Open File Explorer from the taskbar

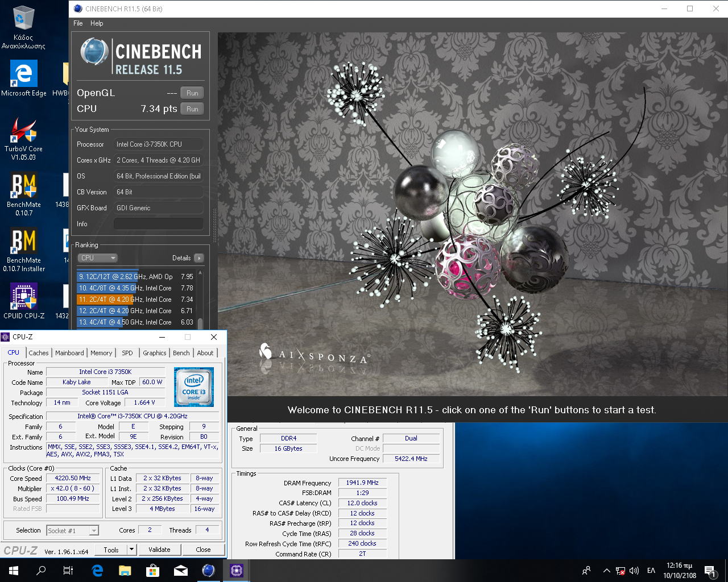pos(125,571)
